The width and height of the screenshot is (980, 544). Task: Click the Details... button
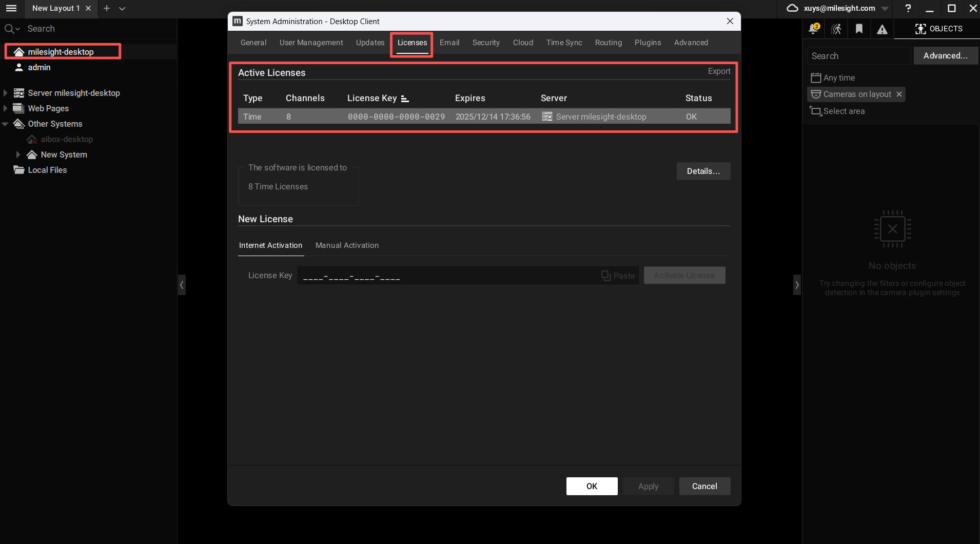click(703, 171)
